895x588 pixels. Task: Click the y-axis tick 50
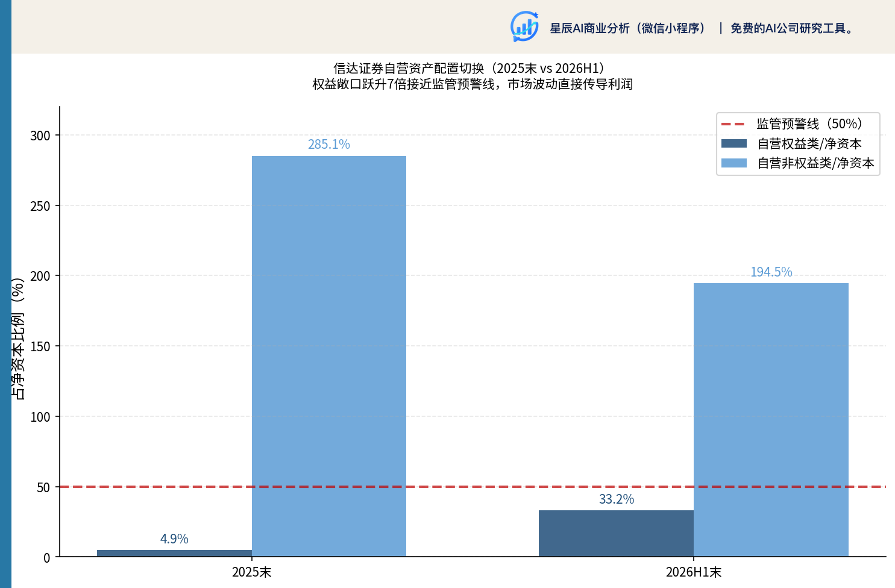tap(43, 487)
